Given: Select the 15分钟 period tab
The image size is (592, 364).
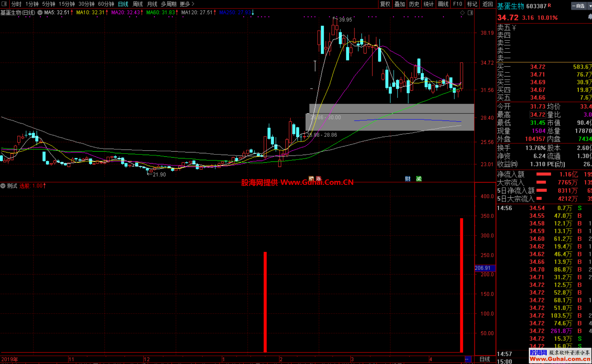Looking at the screenshot, I should pos(67,4).
